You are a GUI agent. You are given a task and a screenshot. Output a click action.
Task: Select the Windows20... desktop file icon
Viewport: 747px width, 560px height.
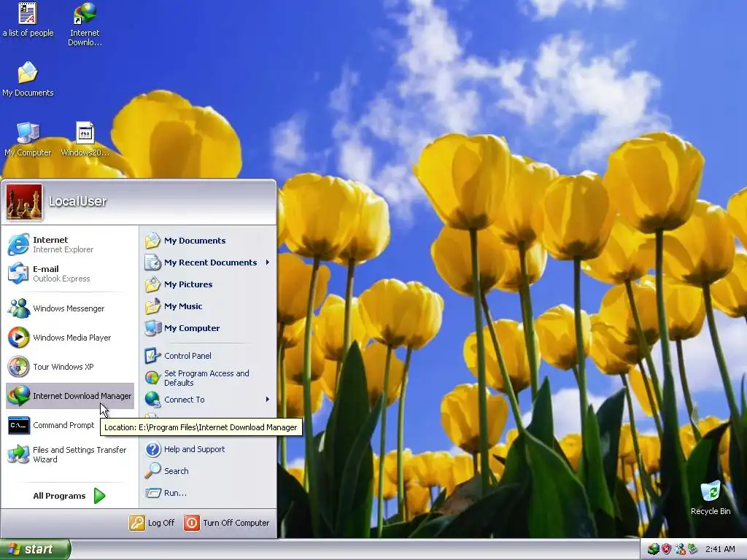pos(85,139)
